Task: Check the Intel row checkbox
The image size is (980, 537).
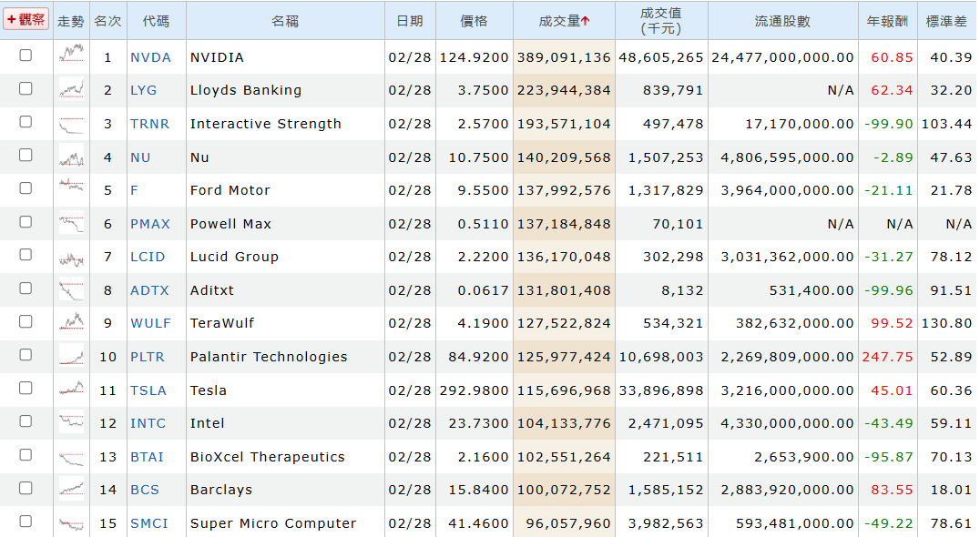Action: point(26,421)
